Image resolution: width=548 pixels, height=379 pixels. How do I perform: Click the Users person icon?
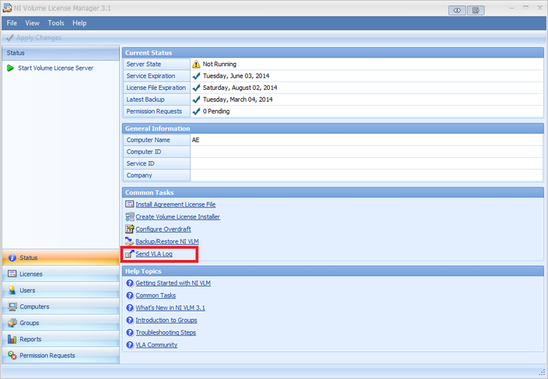pyautogui.click(x=12, y=290)
